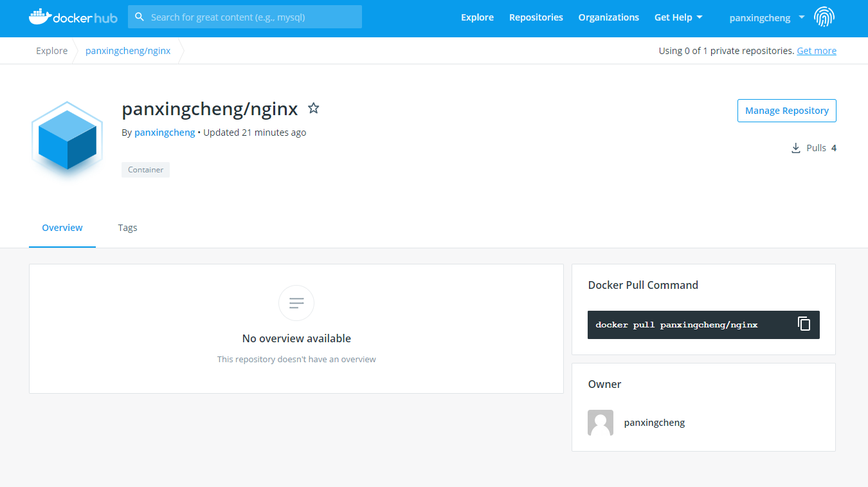Click the panxingcheng name under Owner
The height and width of the screenshot is (487, 868).
click(x=654, y=423)
